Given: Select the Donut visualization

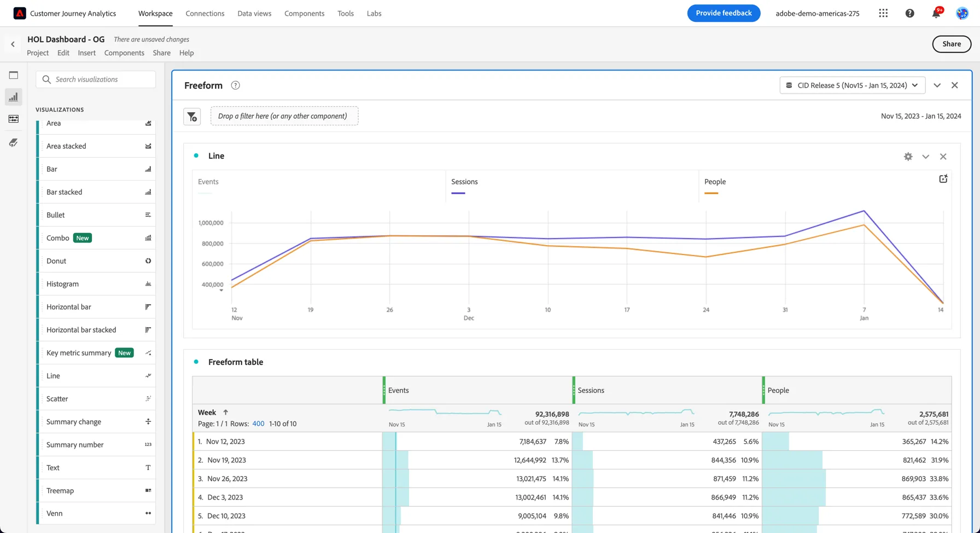Looking at the screenshot, I should 97,261.
